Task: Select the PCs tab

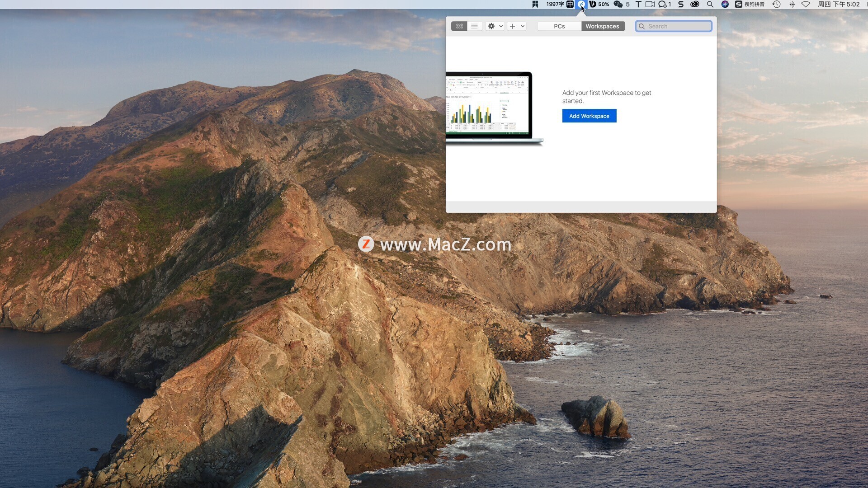Action: (559, 26)
